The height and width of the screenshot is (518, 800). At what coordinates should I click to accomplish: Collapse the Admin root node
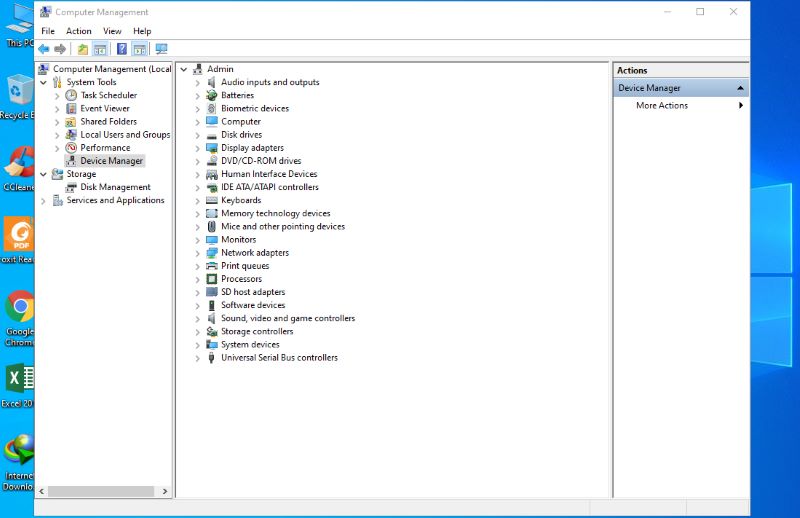(x=184, y=69)
